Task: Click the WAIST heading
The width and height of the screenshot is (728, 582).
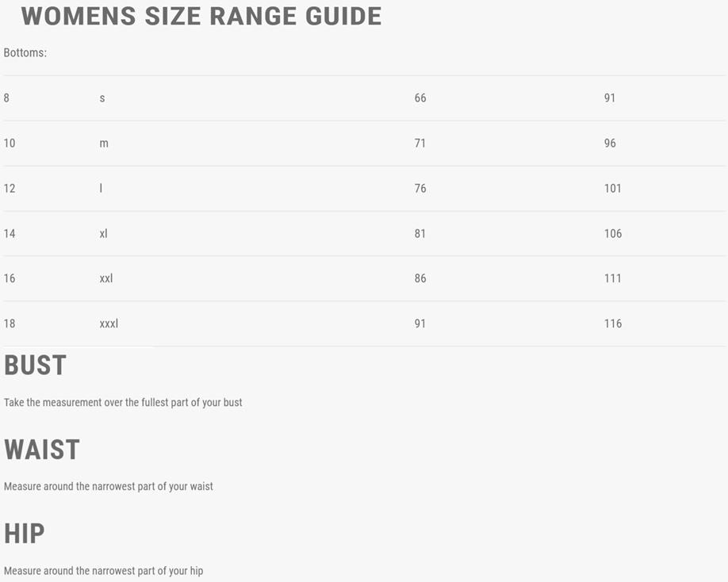Action: (x=42, y=450)
